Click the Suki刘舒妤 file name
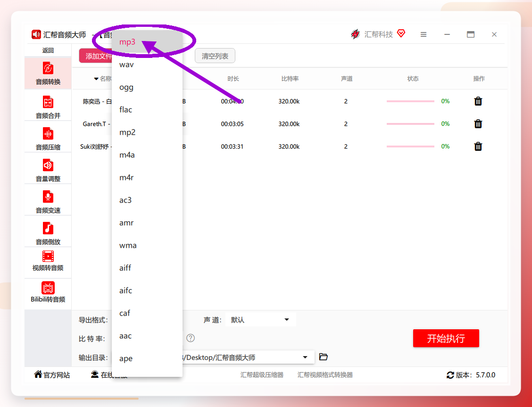 point(96,147)
